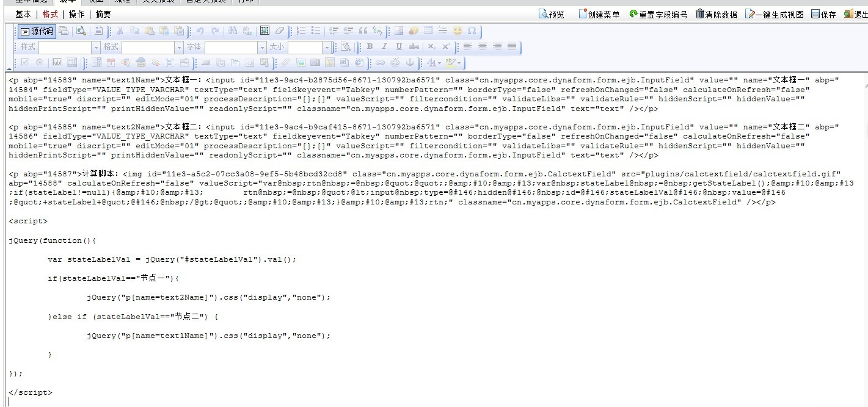Click the 重置字段编号 button

658,14
